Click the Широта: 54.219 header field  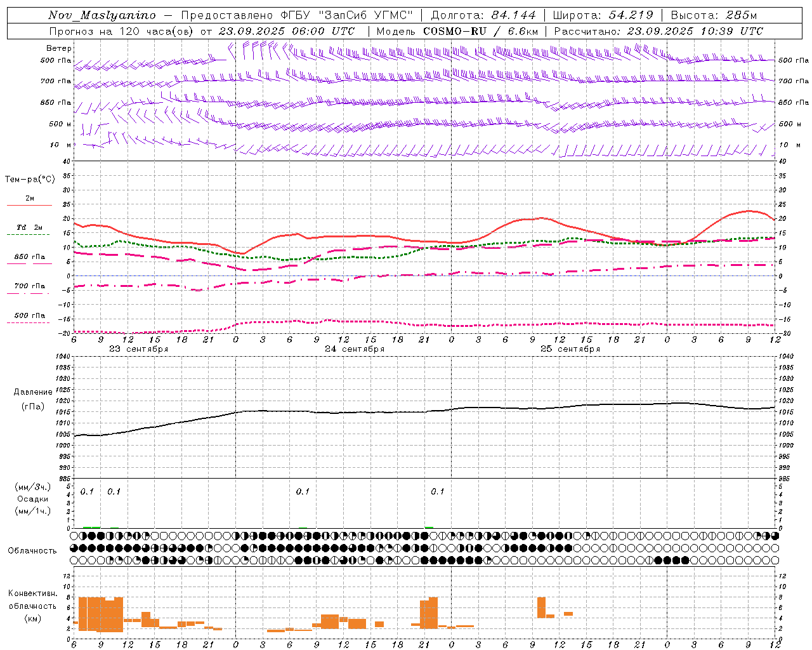pyautogui.click(x=603, y=15)
